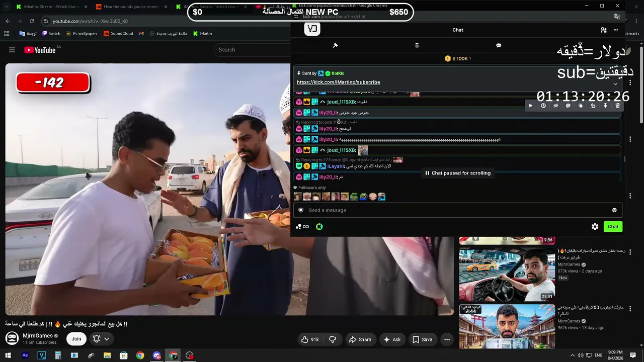
Task: Click the green Kick K icon below input
Action: [x=319, y=227]
